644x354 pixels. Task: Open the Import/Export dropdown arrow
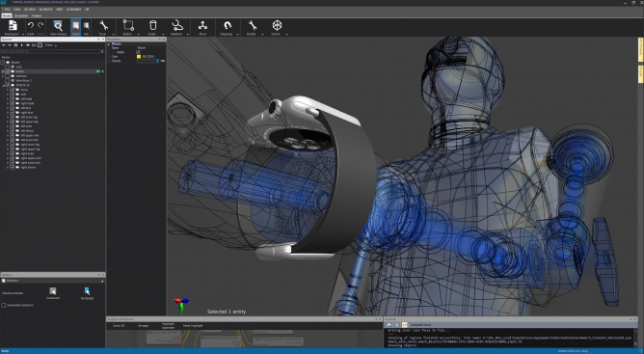23,34
